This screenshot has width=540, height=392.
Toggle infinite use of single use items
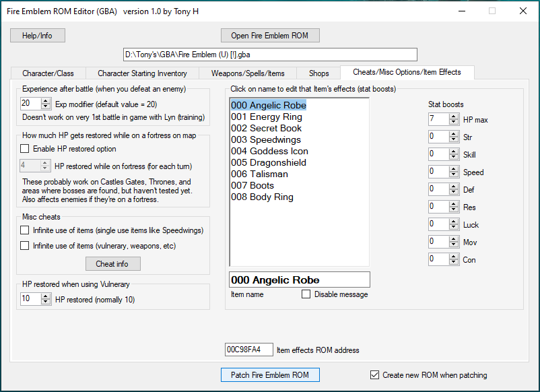pyautogui.click(x=25, y=230)
